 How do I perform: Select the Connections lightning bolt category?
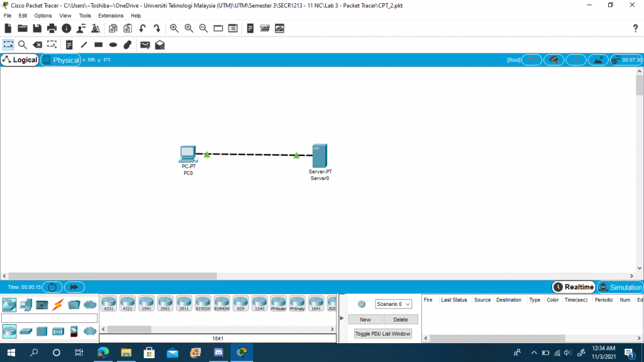(x=58, y=305)
